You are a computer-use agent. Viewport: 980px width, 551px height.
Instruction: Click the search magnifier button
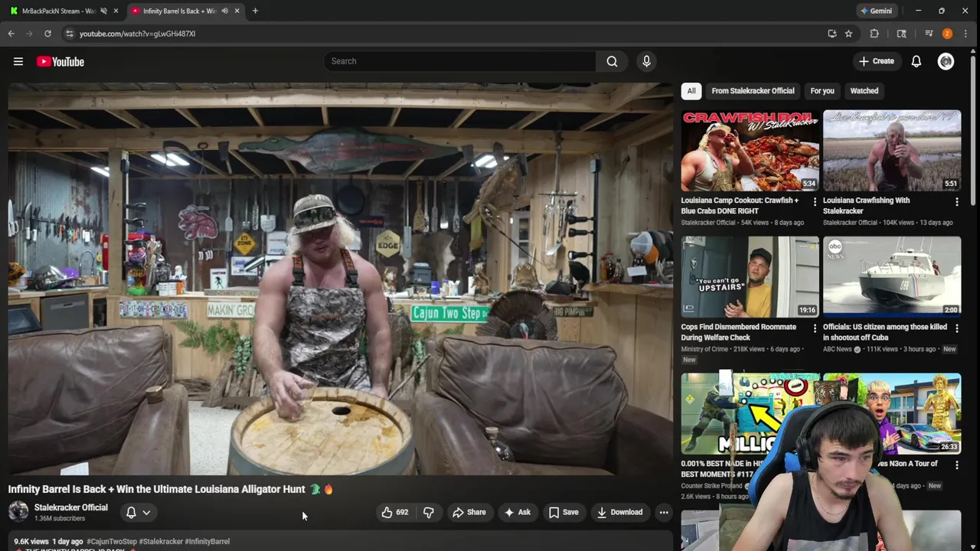point(612,61)
